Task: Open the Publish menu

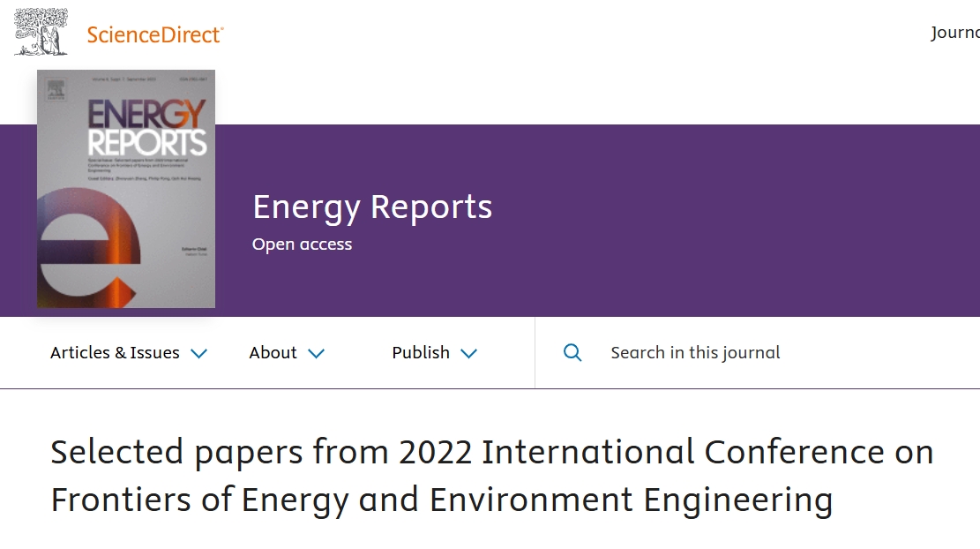Action: 421,353
